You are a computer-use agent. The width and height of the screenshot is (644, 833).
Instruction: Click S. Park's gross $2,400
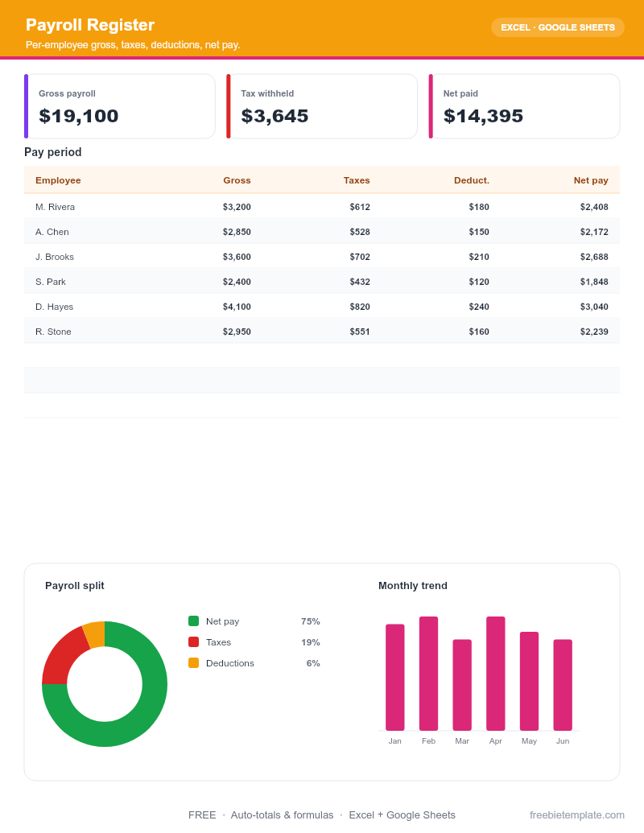point(237,282)
